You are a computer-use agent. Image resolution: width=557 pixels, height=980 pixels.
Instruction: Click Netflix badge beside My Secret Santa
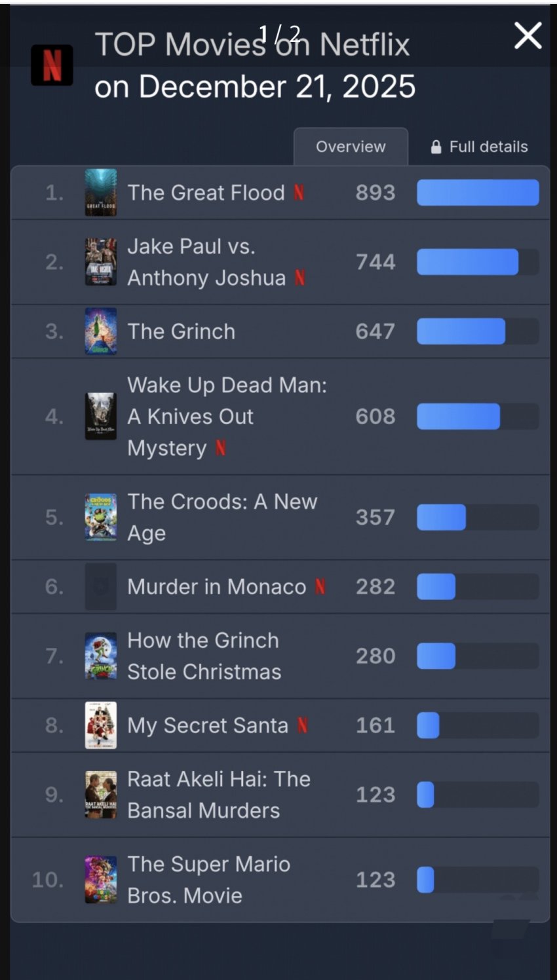point(302,725)
